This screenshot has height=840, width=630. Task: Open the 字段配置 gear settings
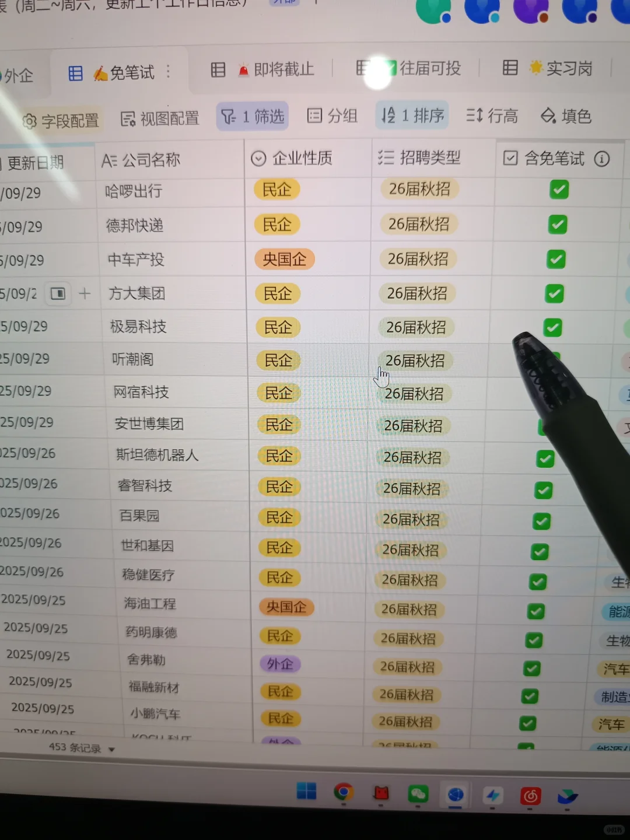pyautogui.click(x=61, y=121)
